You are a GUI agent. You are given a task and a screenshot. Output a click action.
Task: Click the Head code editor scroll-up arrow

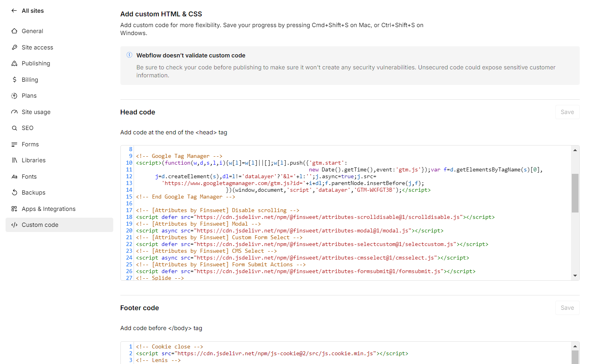(575, 150)
